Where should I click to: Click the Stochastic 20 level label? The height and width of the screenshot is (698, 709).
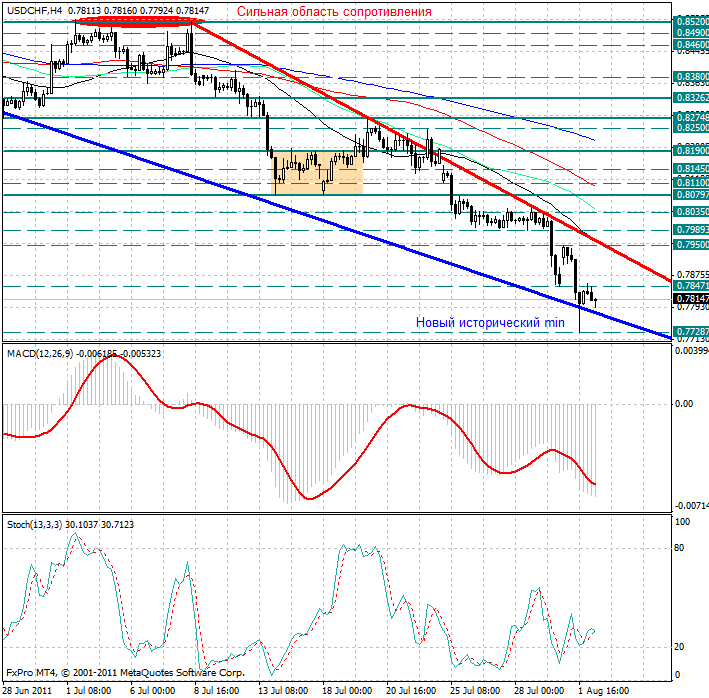679,646
